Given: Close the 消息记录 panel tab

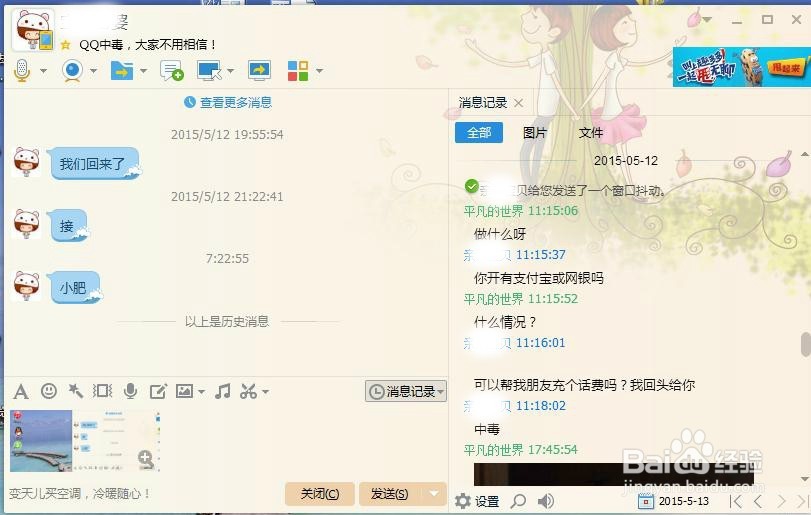Looking at the screenshot, I should 518,103.
